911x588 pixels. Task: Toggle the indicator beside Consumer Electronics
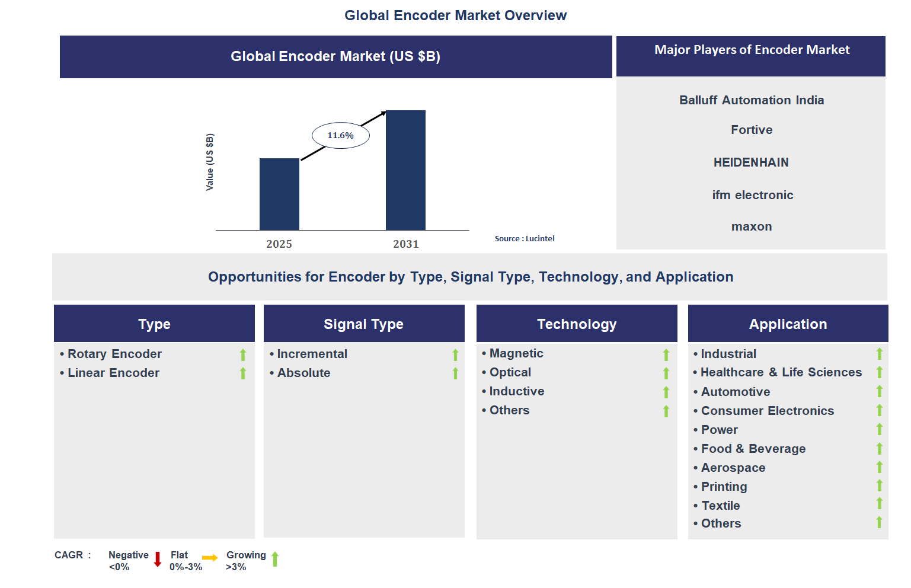[879, 410]
